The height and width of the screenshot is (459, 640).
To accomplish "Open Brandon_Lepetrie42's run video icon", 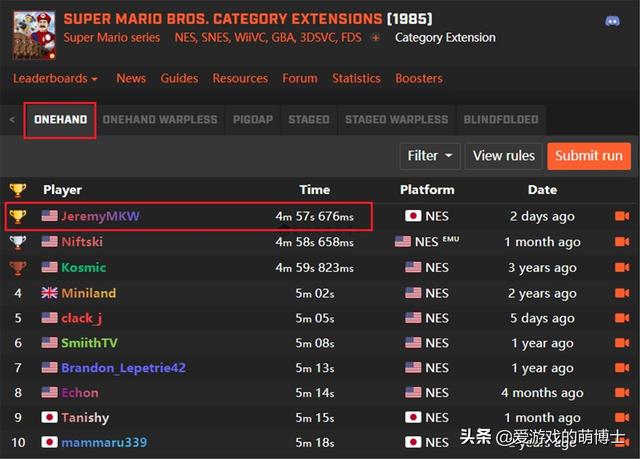I will tap(622, 368).
